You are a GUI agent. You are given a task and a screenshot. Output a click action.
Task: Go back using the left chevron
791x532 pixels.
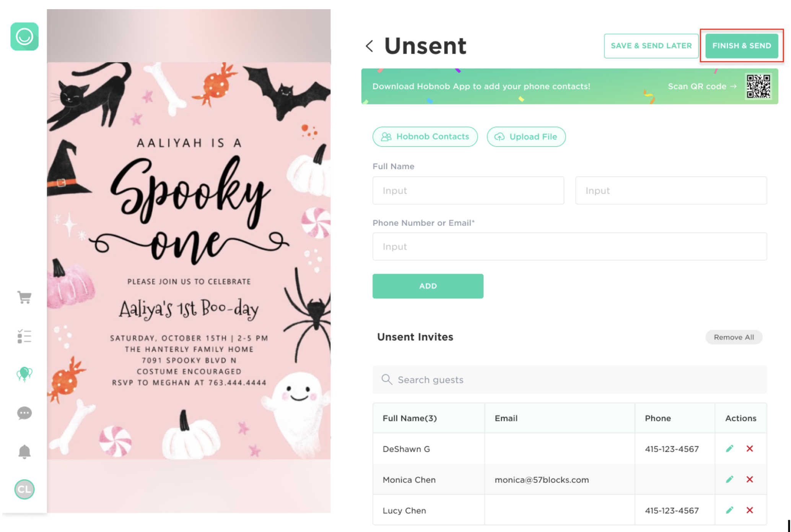(x=369, y=46)
